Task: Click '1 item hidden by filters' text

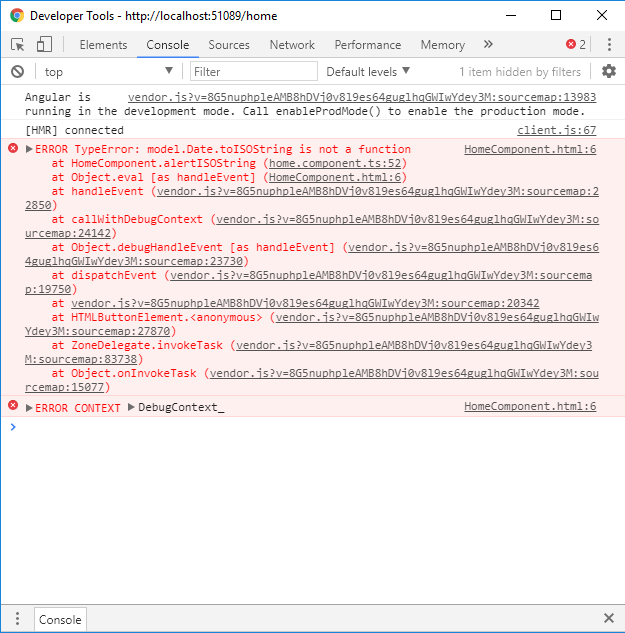Action: click(x=520, y=72)
